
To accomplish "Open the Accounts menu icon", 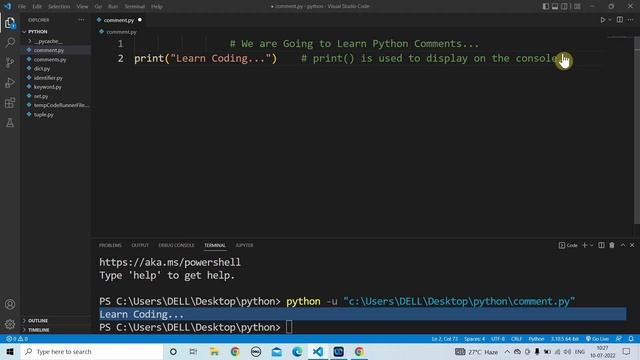I will point(10,304).
